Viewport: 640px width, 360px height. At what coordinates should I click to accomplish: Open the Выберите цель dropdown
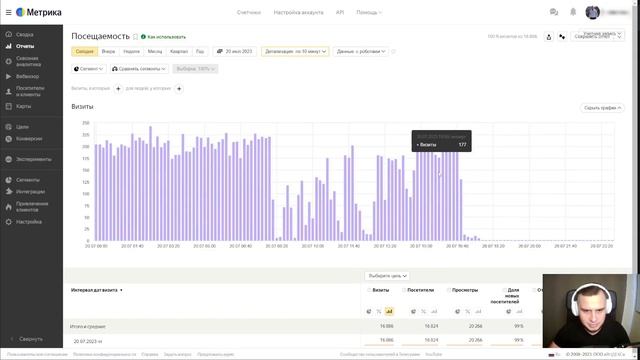pyautogui.click(x=387, y=276)
